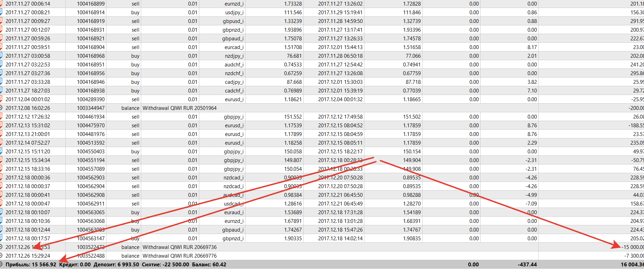Click close price 150.154
644x274 pixels.
point(412,151)
